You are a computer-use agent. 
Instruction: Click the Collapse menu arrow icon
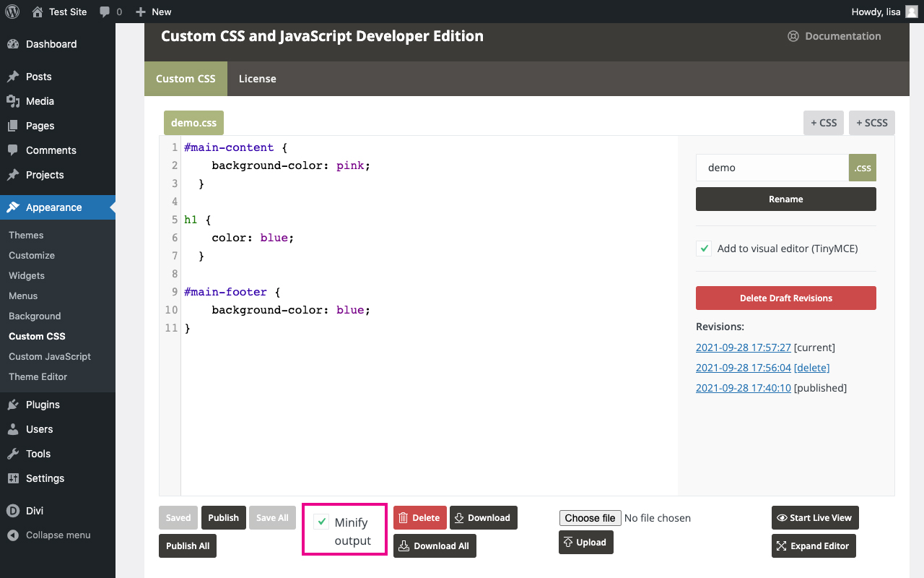coord(13,535)
